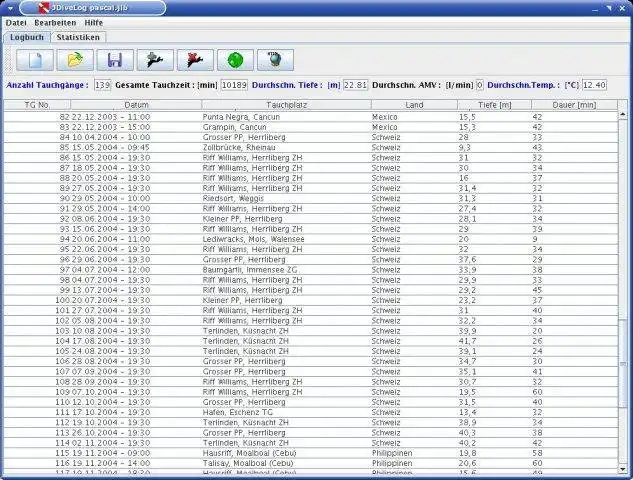This screenshot has width=633, height=480.
Task: Click the green globe toolbar icon
Action: (x=235, y=60)
